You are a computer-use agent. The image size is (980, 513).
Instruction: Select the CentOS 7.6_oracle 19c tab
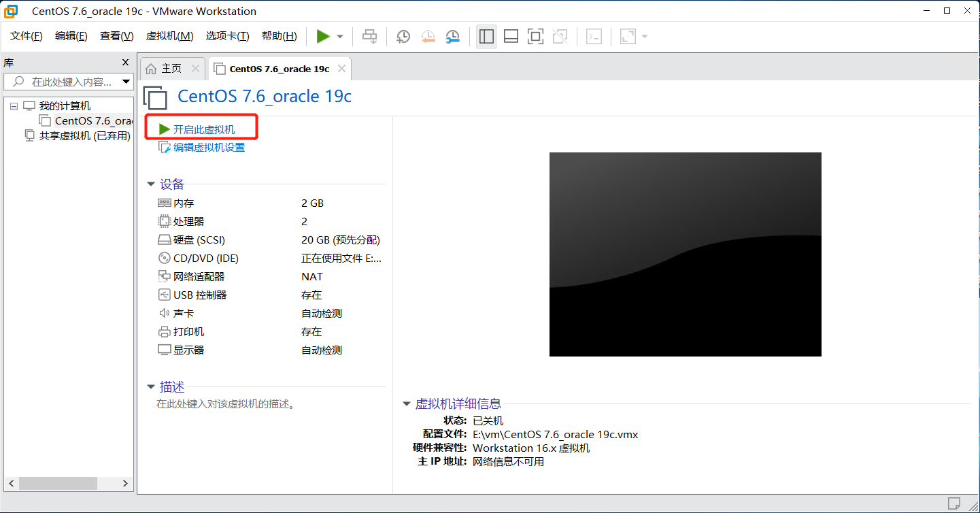pos(280,69)
